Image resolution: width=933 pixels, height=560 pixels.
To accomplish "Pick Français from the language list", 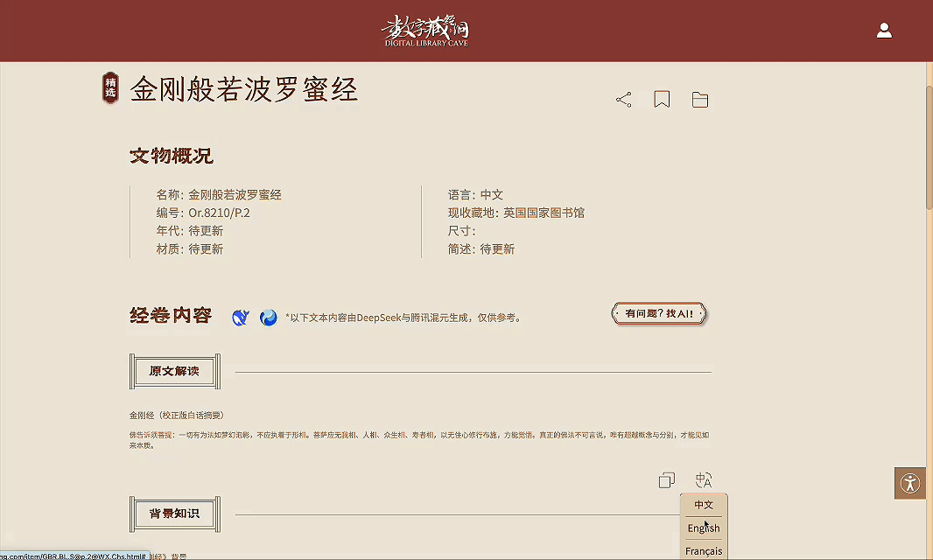I will (704, 551).
